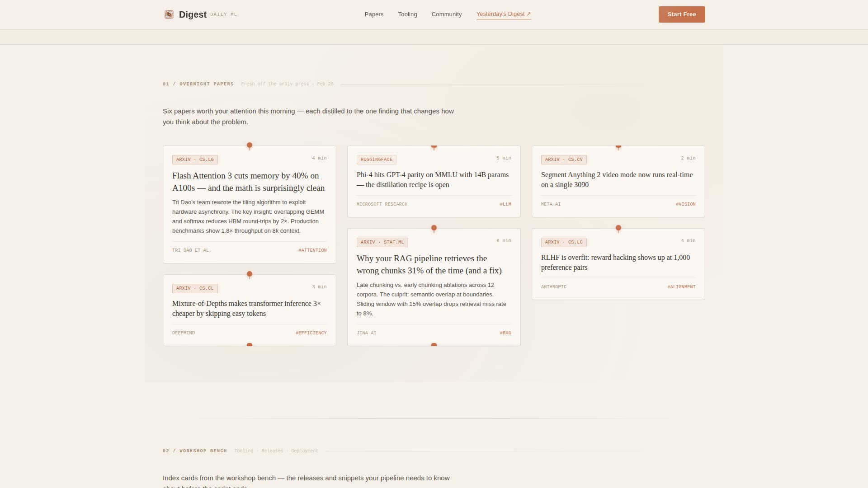This screenshot has width=868, height=488.
Task: Open the Segment Anything 2 article
Action: 617,180
